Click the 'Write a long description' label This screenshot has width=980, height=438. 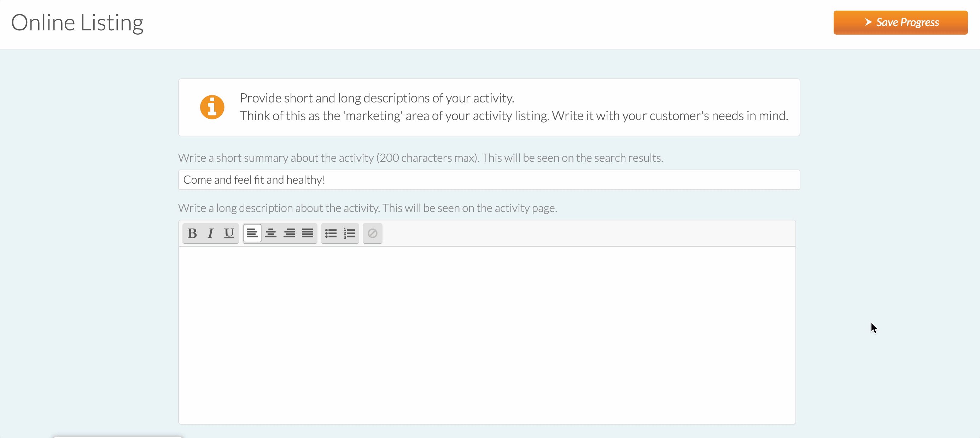(x=368, y=208)
